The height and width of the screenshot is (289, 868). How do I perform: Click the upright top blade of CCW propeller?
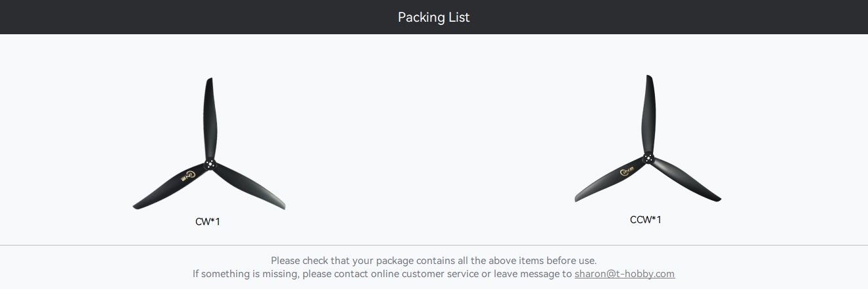pos(649,112)
